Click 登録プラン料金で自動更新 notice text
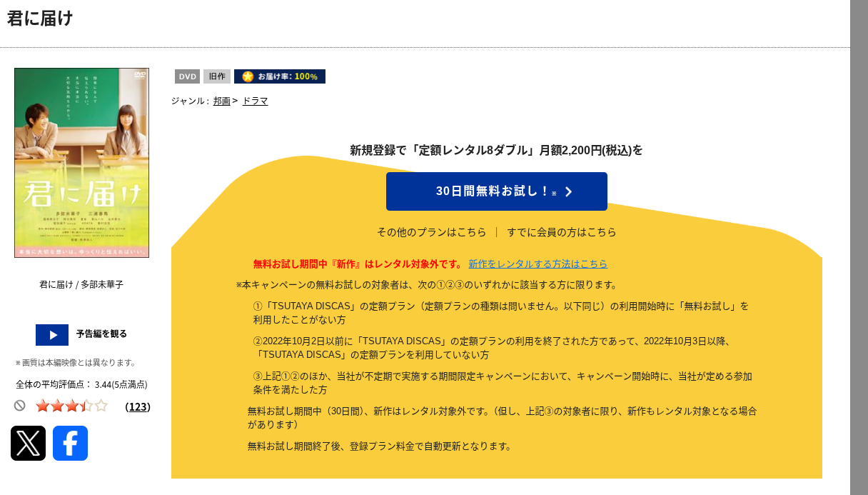Screen dimensions: 868x495 point(380,446)
